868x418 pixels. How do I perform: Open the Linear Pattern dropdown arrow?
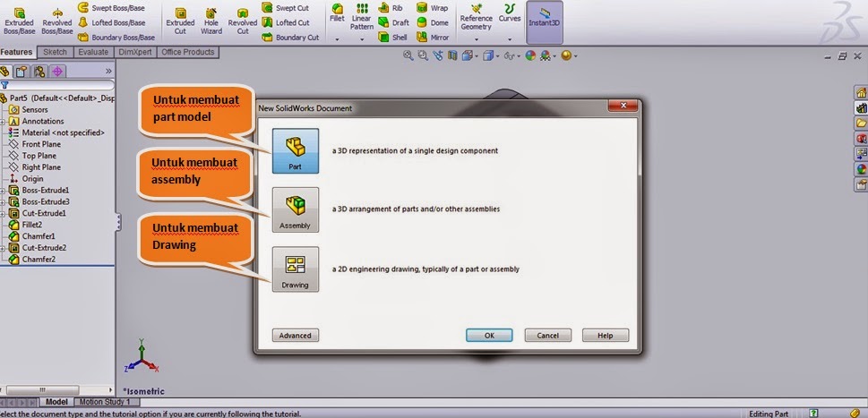click(362, 40)
